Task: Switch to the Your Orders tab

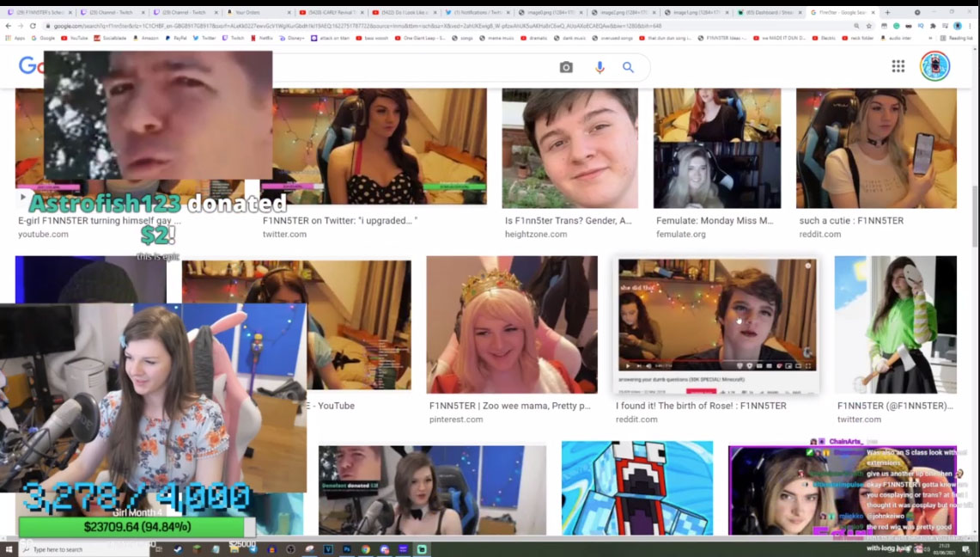Action: (x=259, y=13)
